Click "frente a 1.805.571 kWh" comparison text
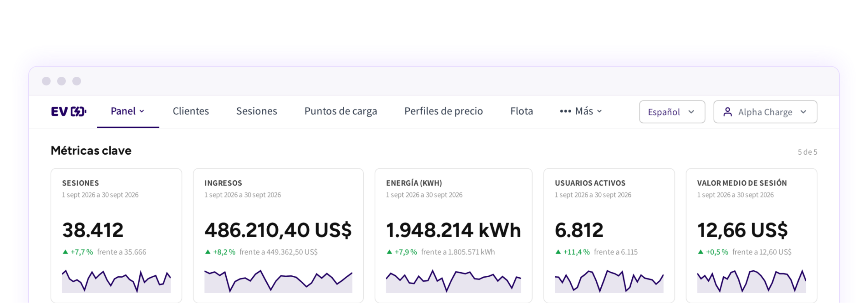 click(458, 252)
